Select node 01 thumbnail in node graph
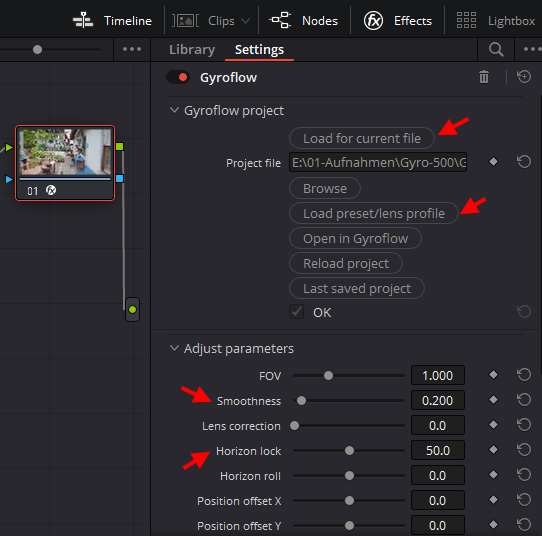This screenshot has width=542, height=536. pyautogui.click(x=65, y=152)
